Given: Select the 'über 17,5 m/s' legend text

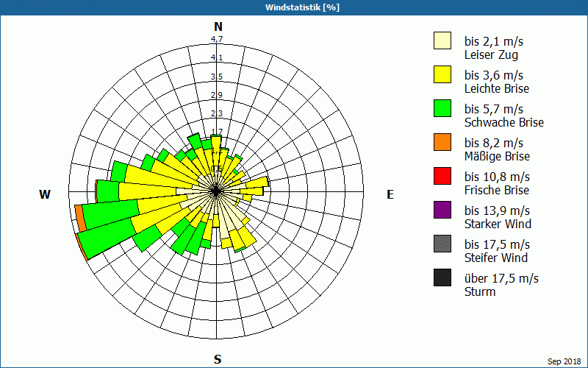Looking at the screenshot, I should tap(501, 278).
